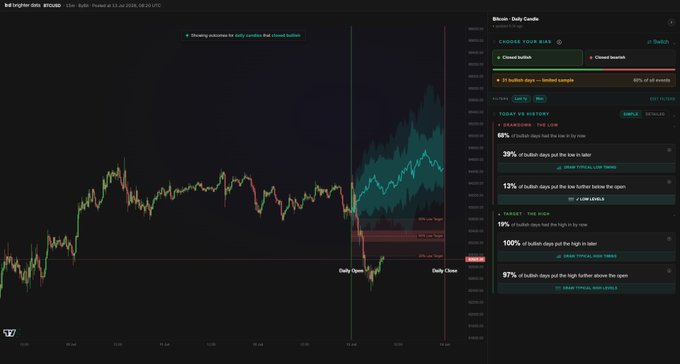Open Edit Filters

coord(662,99)
